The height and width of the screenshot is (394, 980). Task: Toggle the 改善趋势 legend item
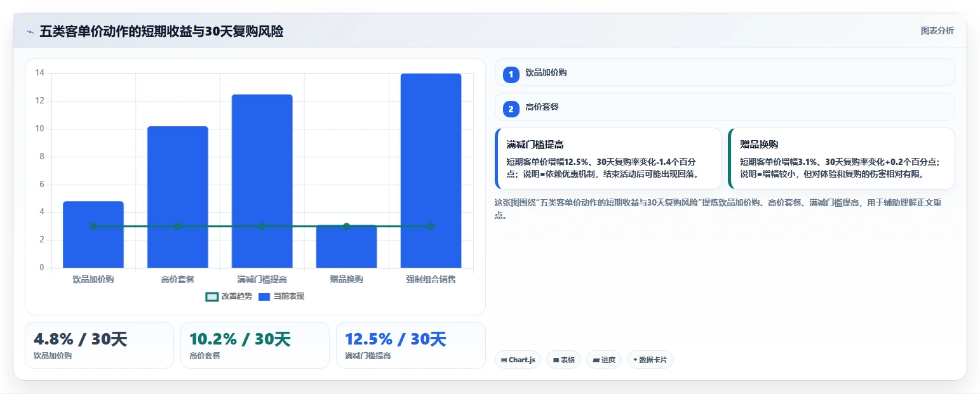229,296
